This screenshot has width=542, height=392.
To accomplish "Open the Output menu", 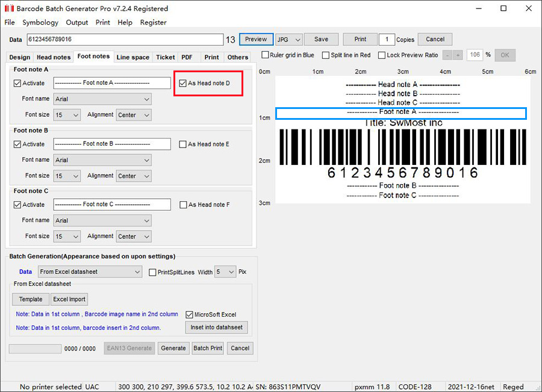I will click(76, 22).
